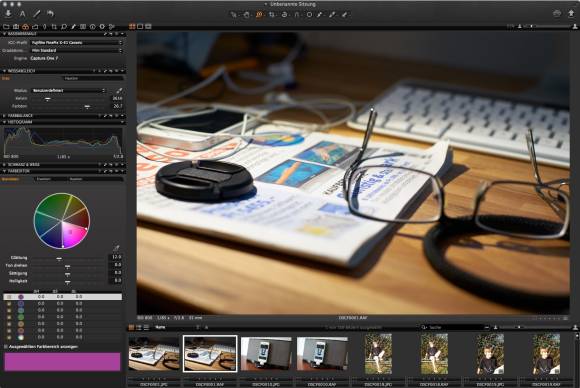The height and width of the screenshot is (388, 580).
Task: Adjust the Sättigung slider handle
Action: click(x=67, y=274)
